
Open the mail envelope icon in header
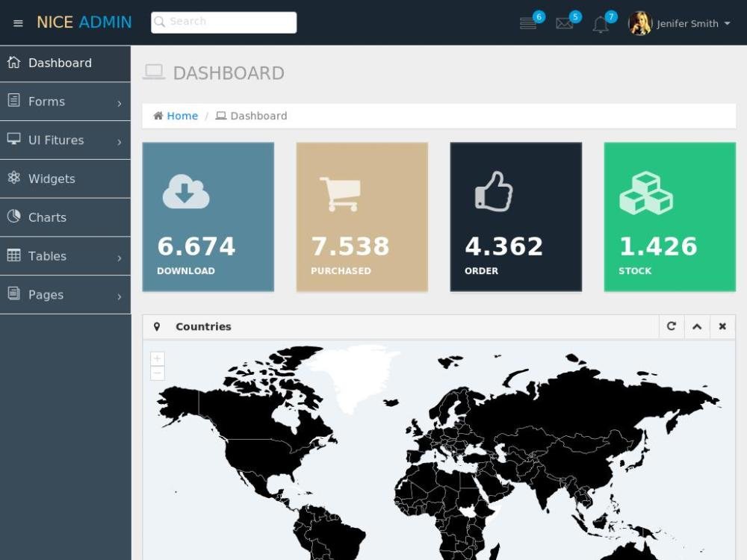565,24
